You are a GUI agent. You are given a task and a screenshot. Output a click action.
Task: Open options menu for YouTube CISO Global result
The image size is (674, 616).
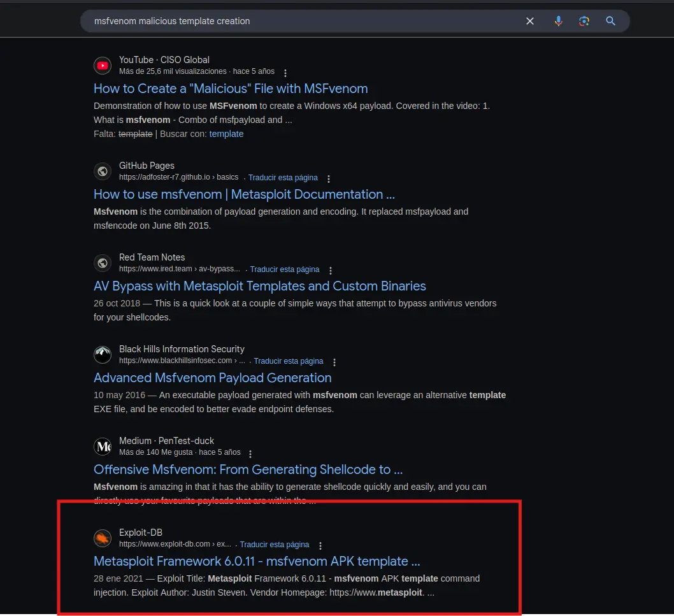285,73
